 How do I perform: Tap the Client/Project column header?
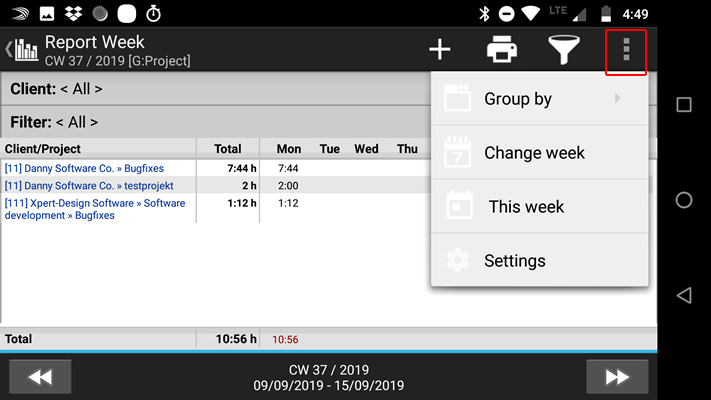(43, 149)
